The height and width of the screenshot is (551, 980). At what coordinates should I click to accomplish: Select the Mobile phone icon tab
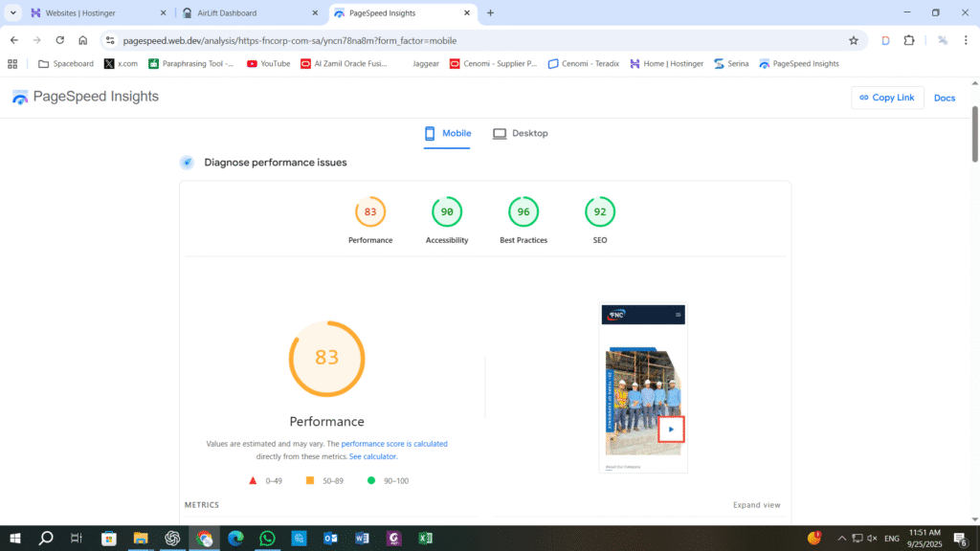pyautogui.click(x=430, y=133)
